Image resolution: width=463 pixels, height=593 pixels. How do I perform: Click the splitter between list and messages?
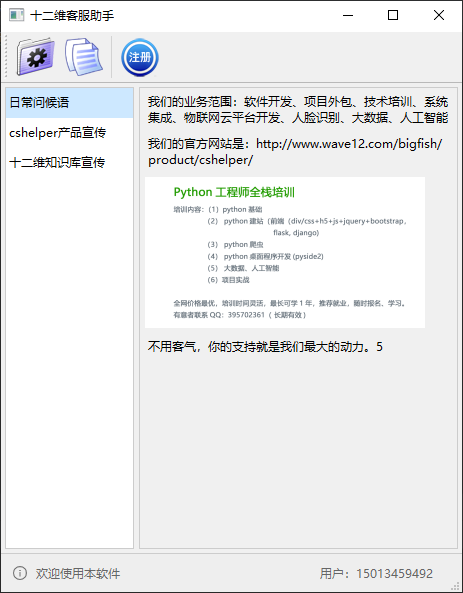(x=137, y=318)
